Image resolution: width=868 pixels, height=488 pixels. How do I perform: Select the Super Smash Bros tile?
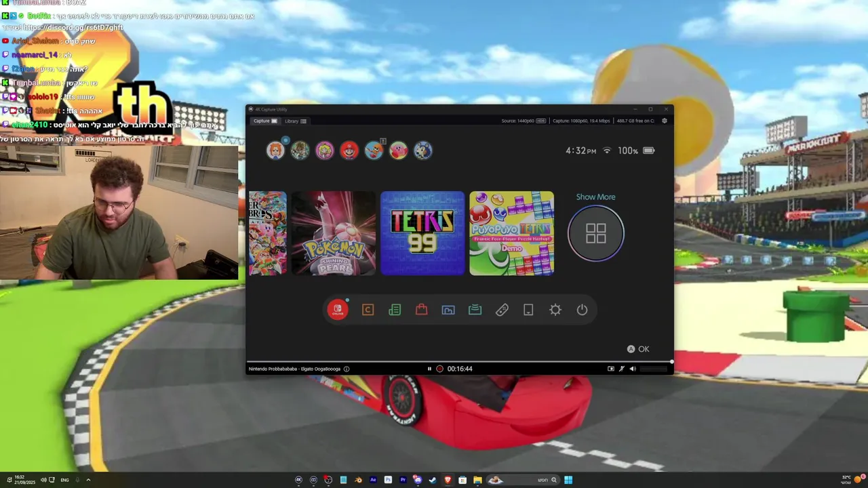click(268, 233)
